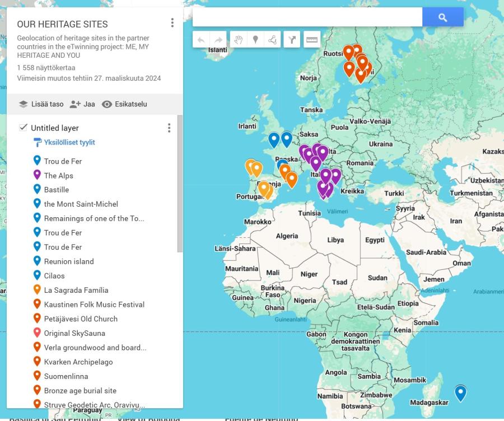Select the add marker tool

coord(255,40)
